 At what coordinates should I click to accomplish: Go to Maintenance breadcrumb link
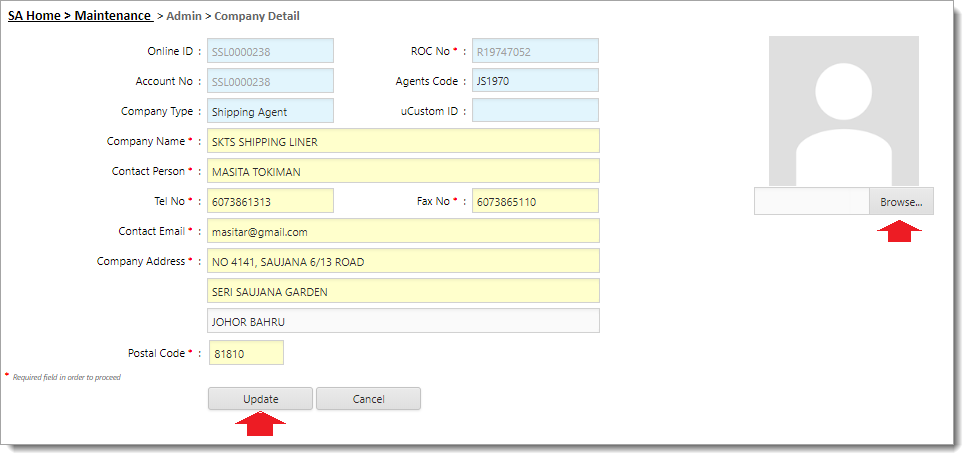112,16
